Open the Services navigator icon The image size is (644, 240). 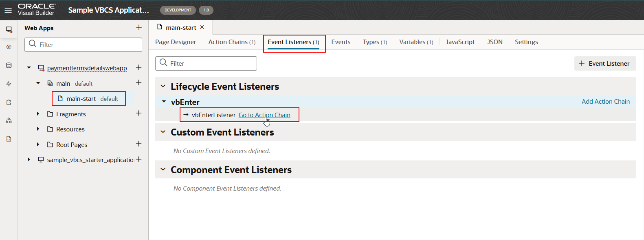click(x=9, y=47)
